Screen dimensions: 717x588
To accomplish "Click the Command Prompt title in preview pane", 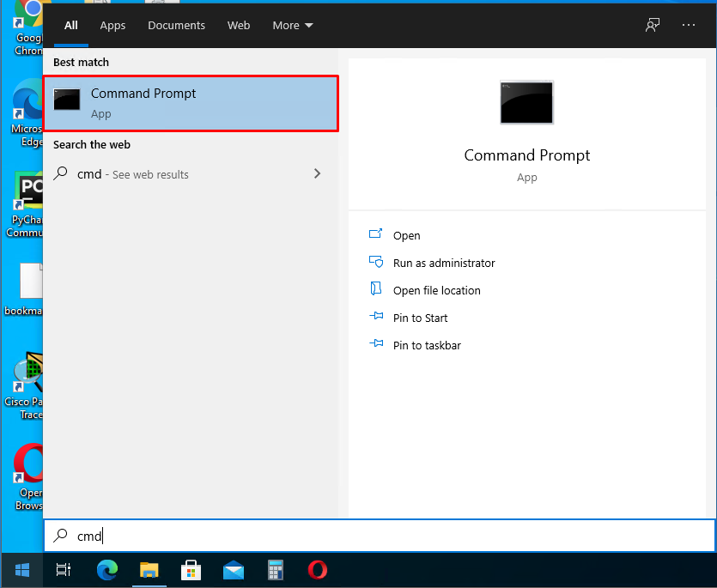I will [526, 155].
